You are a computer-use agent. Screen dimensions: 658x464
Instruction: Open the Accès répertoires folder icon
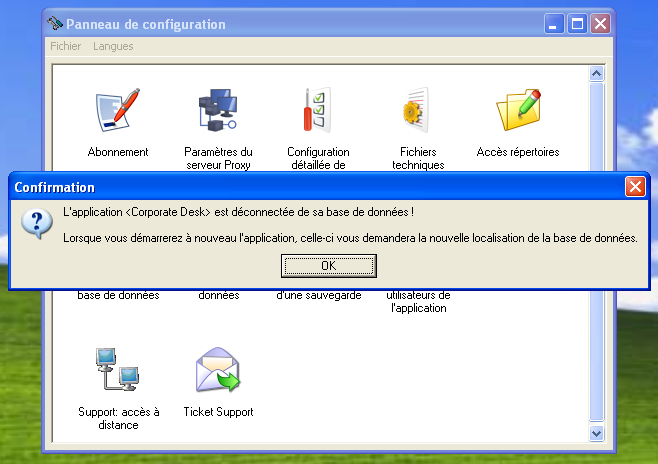tap(518, 110)
